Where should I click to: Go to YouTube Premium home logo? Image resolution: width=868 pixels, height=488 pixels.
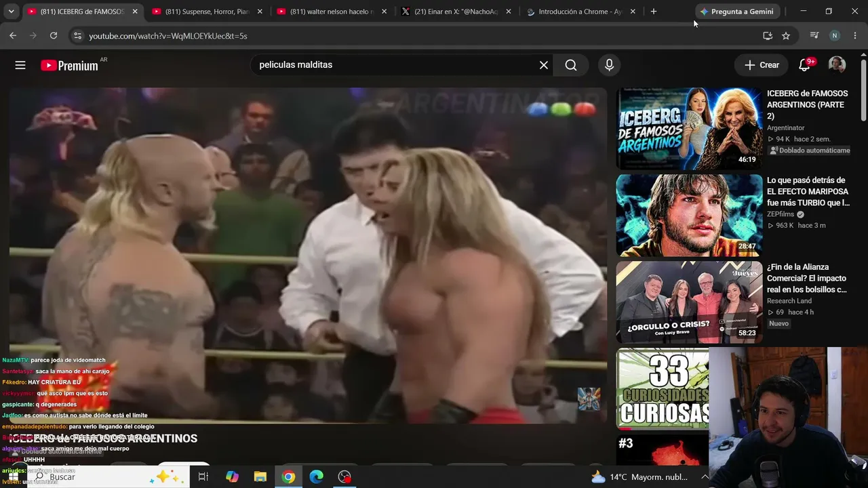point(69,65)
